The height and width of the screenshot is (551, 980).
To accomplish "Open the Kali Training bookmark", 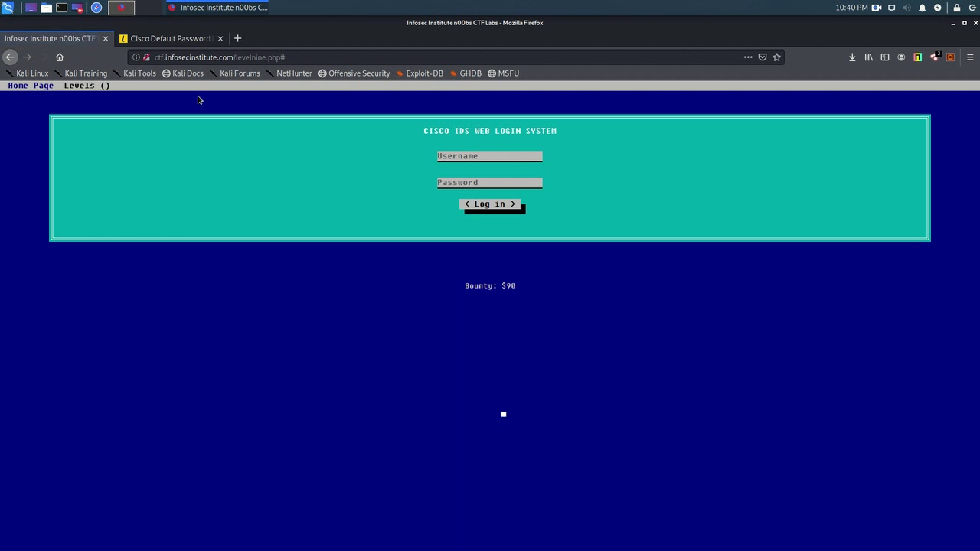I will tap(80, 73).
